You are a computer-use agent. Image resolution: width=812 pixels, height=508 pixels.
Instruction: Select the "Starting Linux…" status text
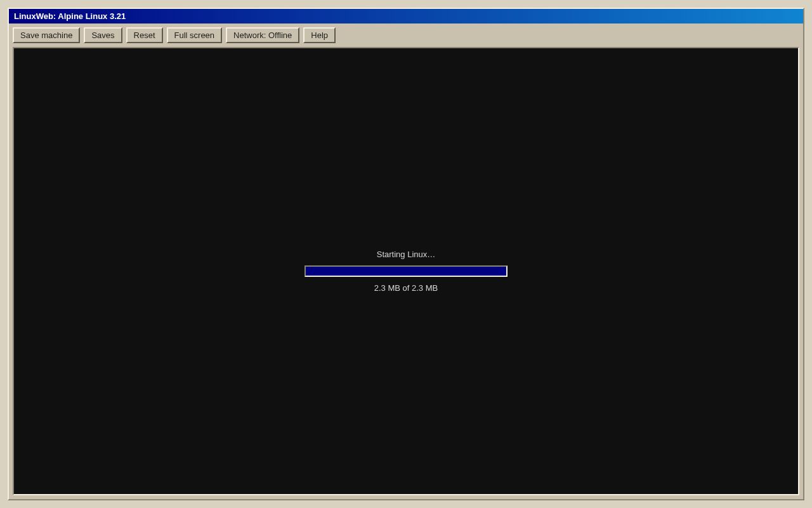(x=406, y=255)
